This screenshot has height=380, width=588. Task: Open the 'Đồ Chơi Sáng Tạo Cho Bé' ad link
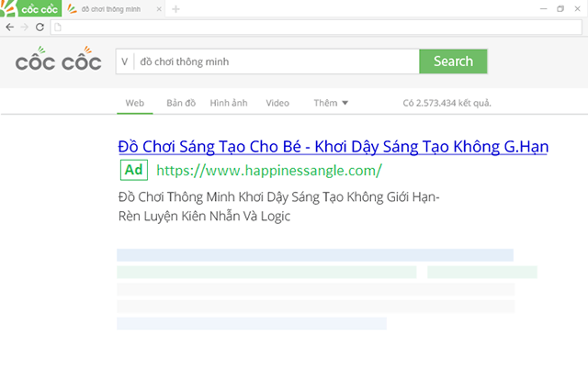pos(333,147)
